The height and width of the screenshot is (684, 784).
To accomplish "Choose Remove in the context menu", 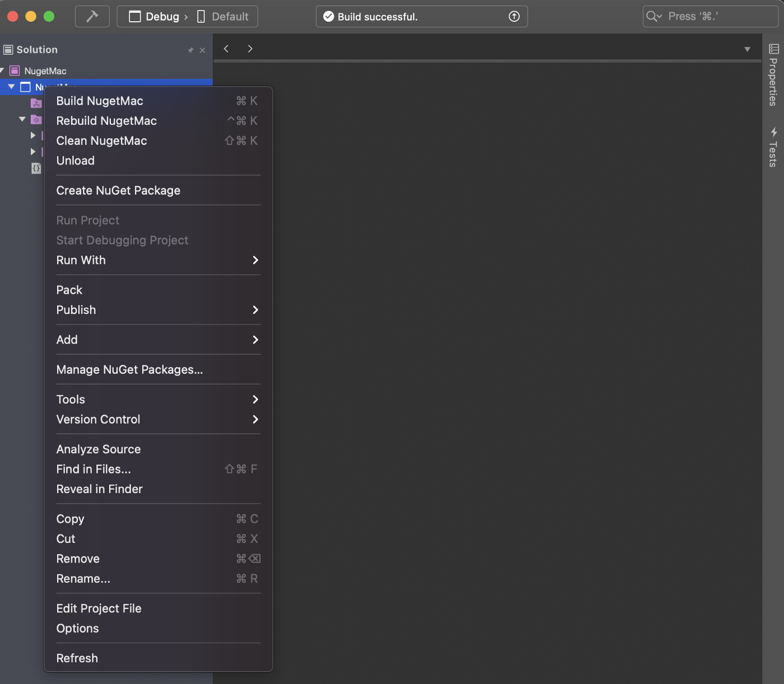I will point(158,559).
